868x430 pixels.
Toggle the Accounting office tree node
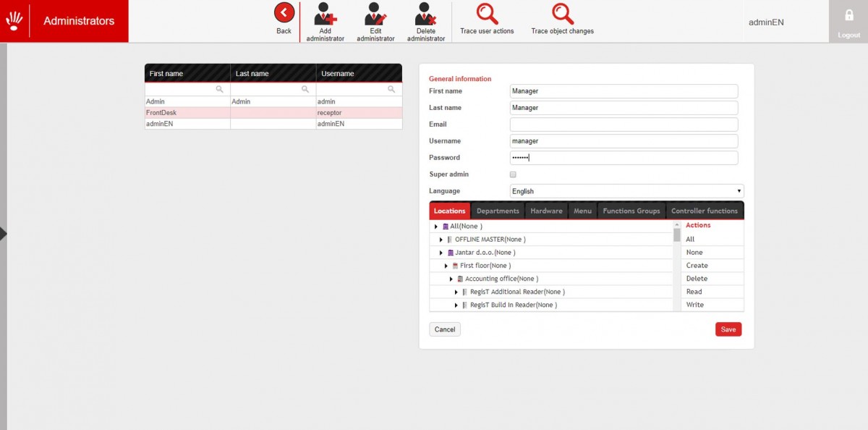451,279
